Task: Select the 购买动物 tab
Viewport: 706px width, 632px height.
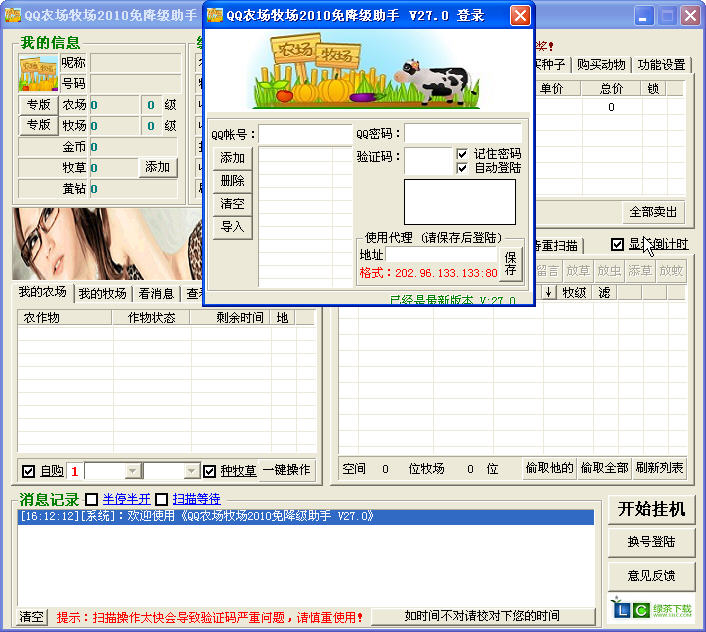Action: (x=601, y=65)
